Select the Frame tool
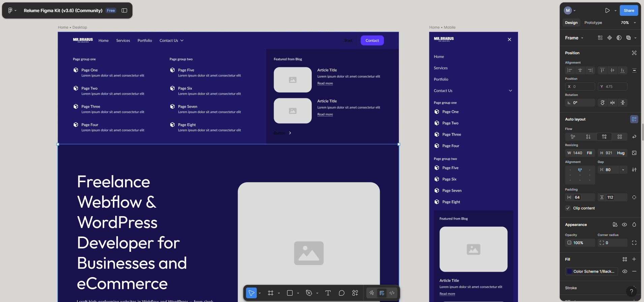This screenshot has width=644, height=302. point(270,293)
